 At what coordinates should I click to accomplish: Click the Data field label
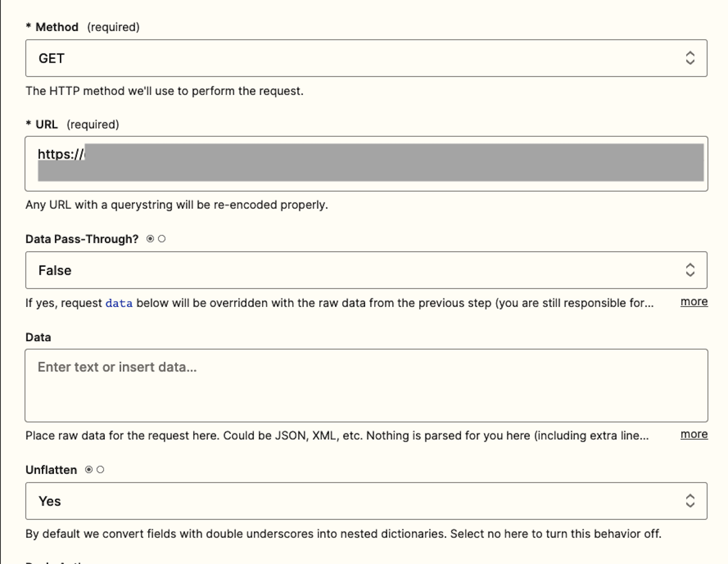(x=38, y=337)
